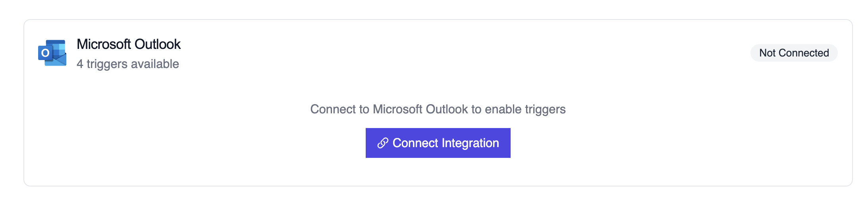Click the word "Not" in the status pill
The height and width of the screenshot is (202, 868).
[768, 53]
